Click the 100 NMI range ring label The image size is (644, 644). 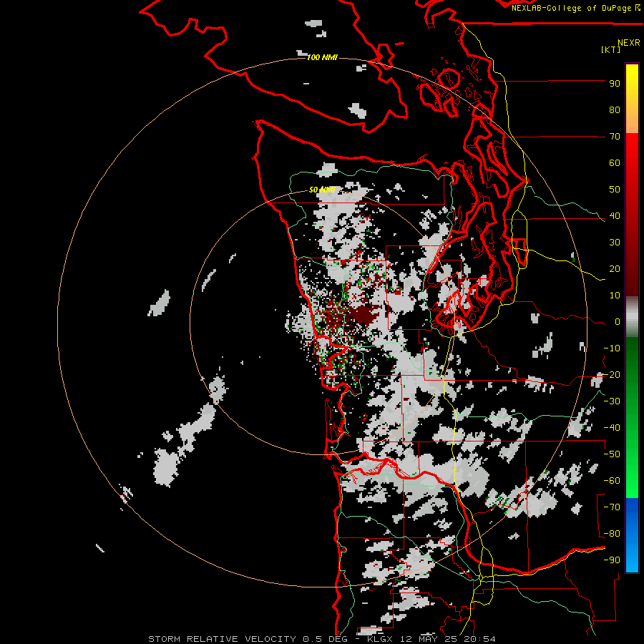tap(322, 57)
